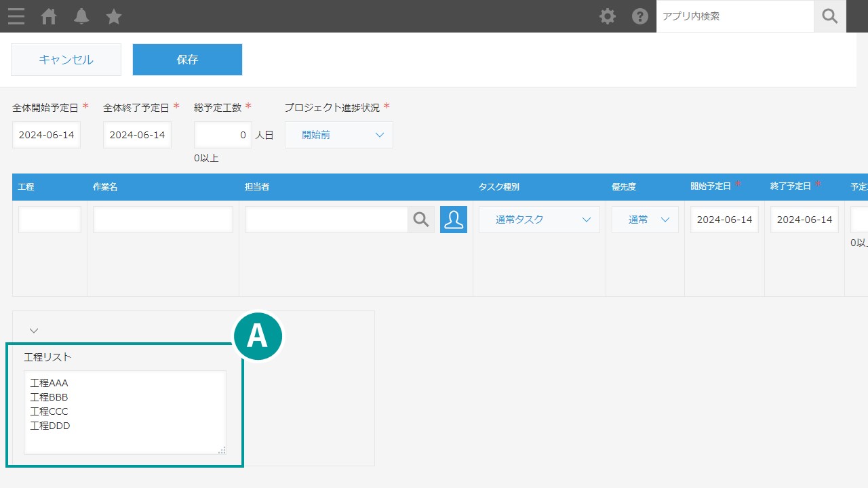
Task: Open the hamburger main menu
Action: pyautogui.click(x=16, y=16)
